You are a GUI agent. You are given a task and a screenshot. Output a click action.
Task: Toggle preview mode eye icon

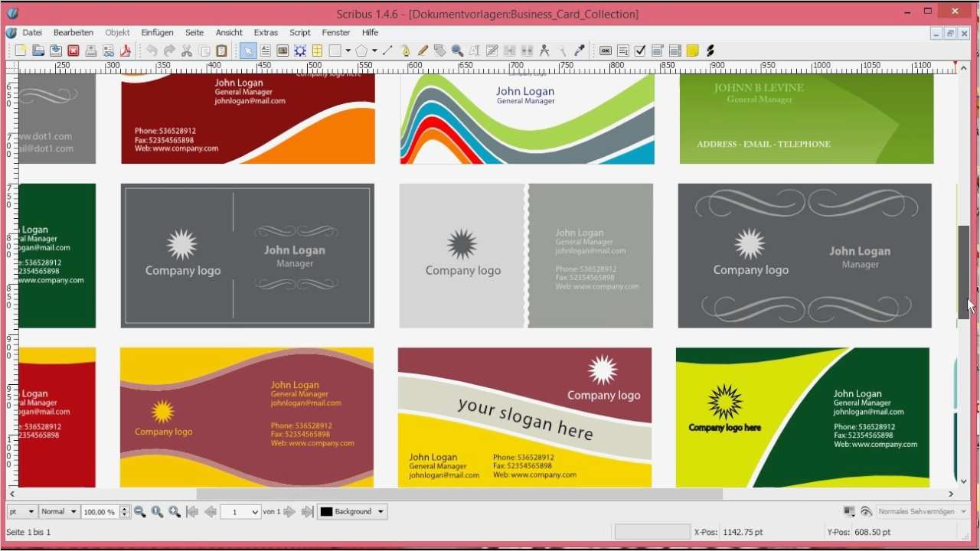(866, 511)
